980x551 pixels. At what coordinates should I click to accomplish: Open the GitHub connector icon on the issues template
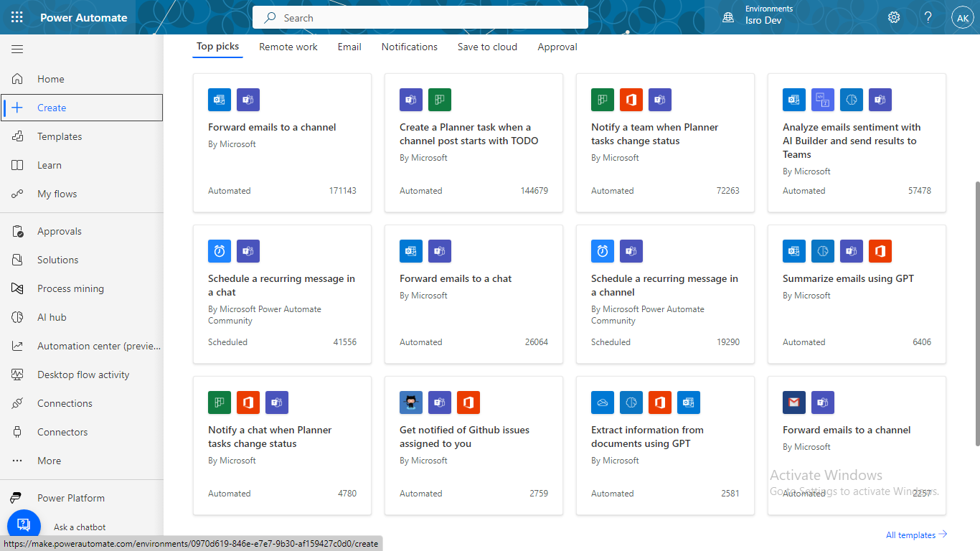410,402
